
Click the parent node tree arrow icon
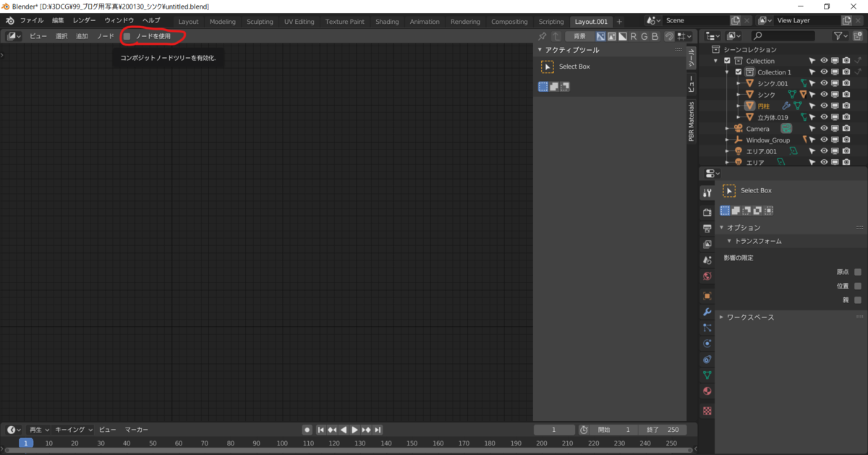click(x=556, y=36)
